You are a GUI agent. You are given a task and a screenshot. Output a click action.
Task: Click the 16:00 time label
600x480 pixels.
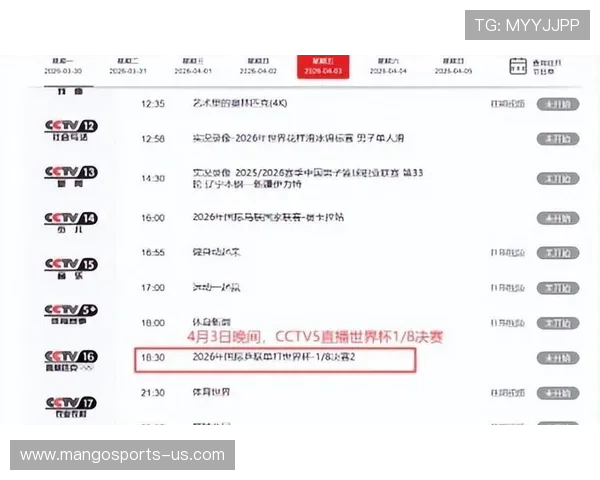[x=153, y=218]
